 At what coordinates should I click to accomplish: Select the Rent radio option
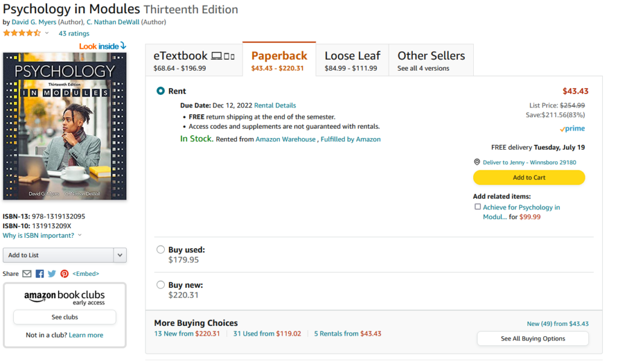point(161,91)
